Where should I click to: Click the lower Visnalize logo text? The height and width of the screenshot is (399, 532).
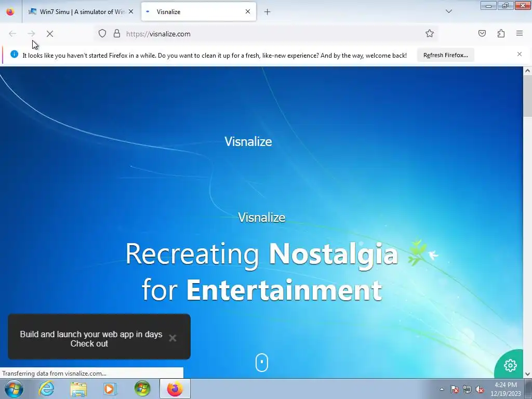tap(261, 218)
